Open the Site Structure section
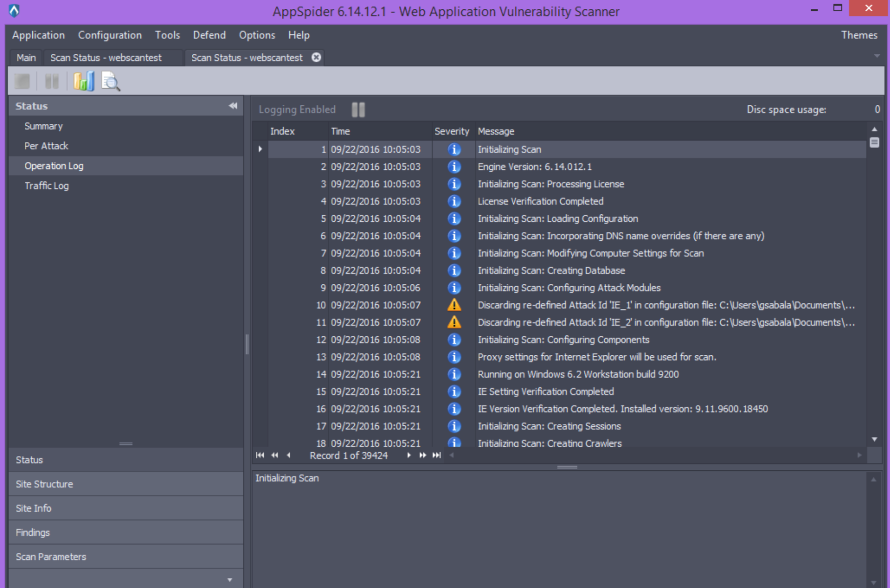The width and height of the screenshot is (890, 588). coord(126,484)
